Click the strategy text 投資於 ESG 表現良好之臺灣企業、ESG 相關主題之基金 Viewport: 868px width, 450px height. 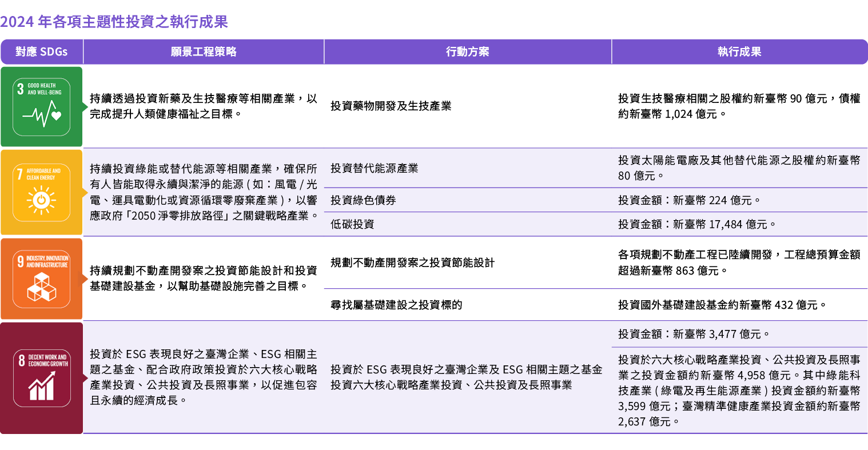click(x=204, y=377)
